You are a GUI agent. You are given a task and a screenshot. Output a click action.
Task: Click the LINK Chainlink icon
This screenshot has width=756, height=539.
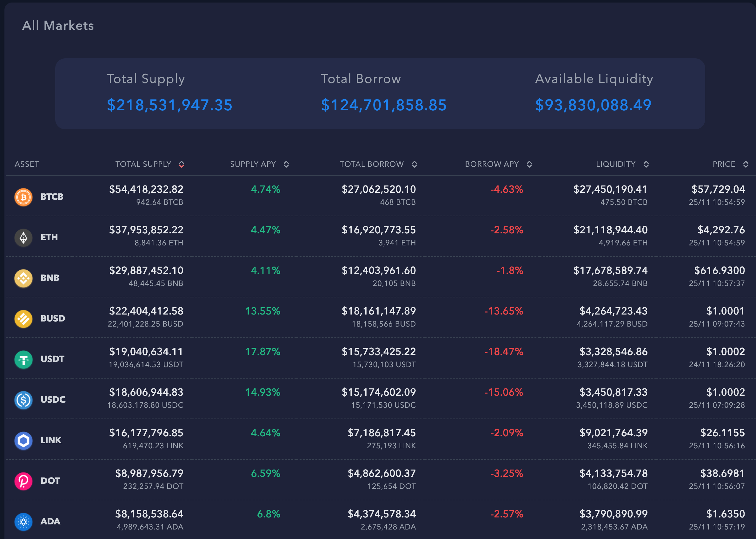point(23,440)
